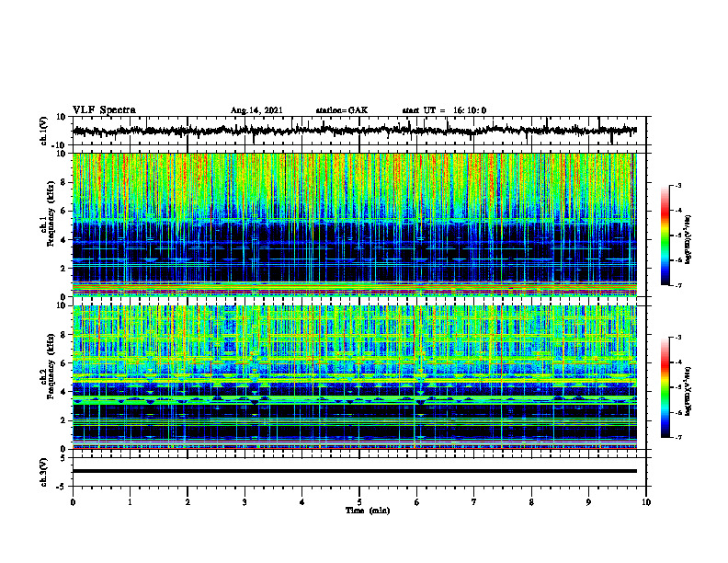Screen dimensions: 728x563
Task: Click the ch.3 flat voltage trace line
Action: pos(354,471)
